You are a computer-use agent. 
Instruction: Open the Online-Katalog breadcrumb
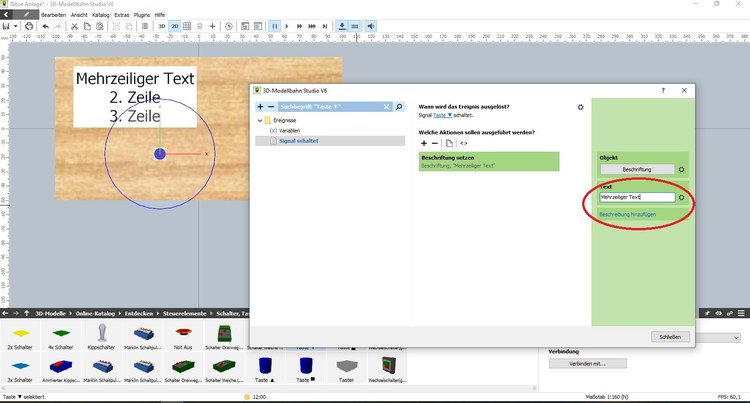point(95,314)
